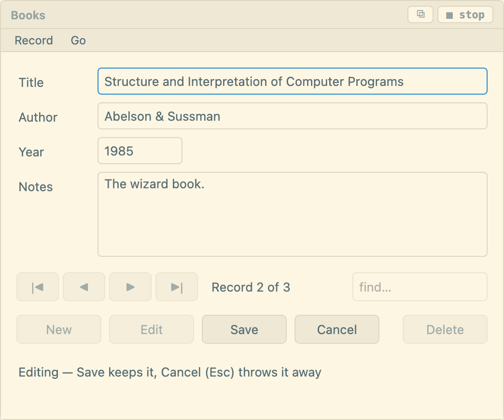Click into the Author field
Screen dimensions: 504x420
pyautogui.click(x=293, y=116)
